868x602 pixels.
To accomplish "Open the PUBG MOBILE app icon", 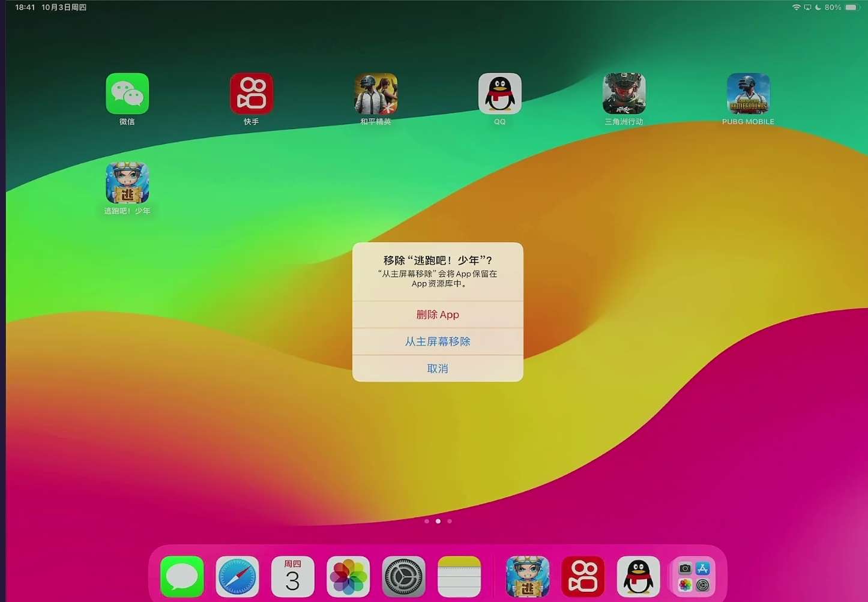I will pos(749,94).
